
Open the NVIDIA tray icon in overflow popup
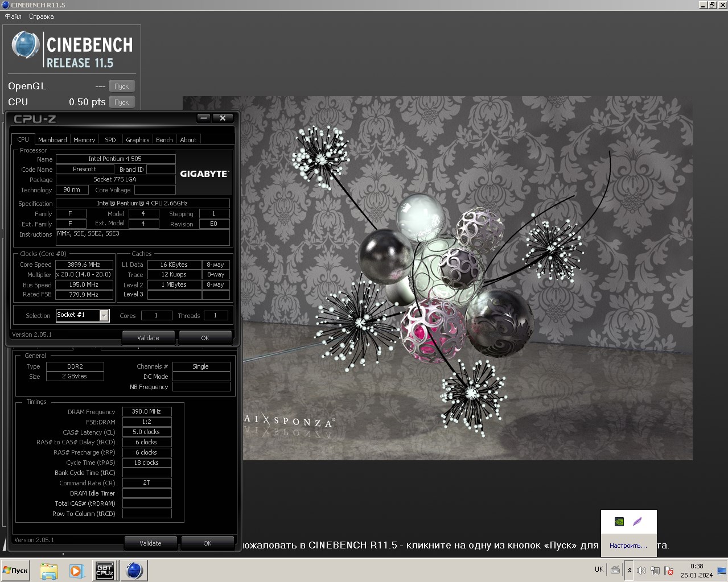click(619, 522)
